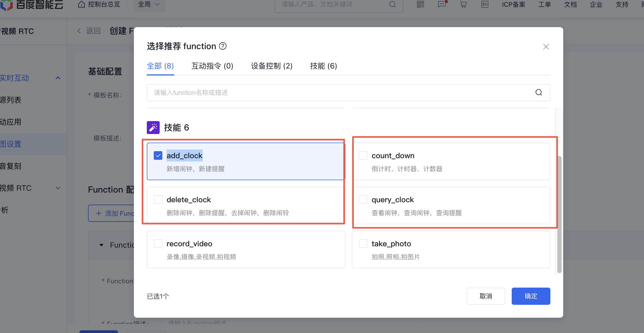Click the shopping cart icon
644x333 pixels.
(x=463, y=4)
